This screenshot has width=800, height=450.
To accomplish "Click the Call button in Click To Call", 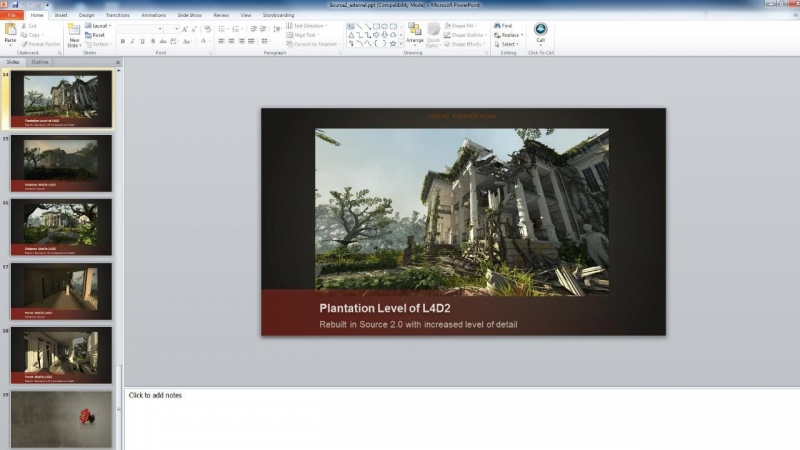I will 540,33.
